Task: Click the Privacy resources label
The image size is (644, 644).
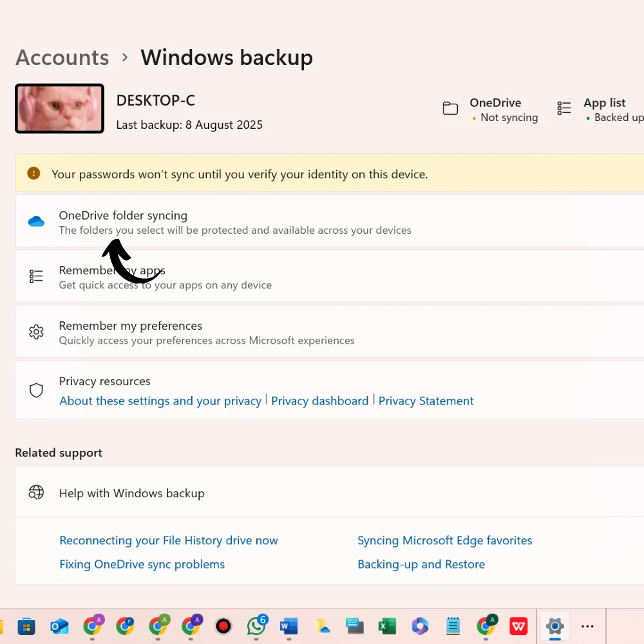Action: tap(105, 381)
